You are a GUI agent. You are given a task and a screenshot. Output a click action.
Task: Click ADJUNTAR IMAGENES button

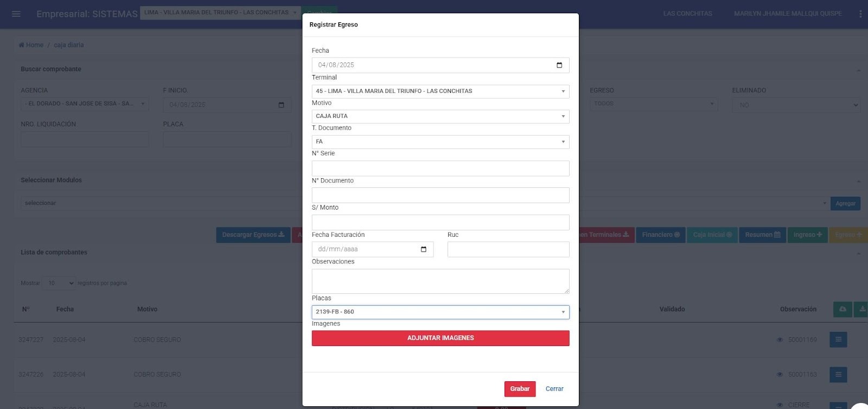pos(440,338)
